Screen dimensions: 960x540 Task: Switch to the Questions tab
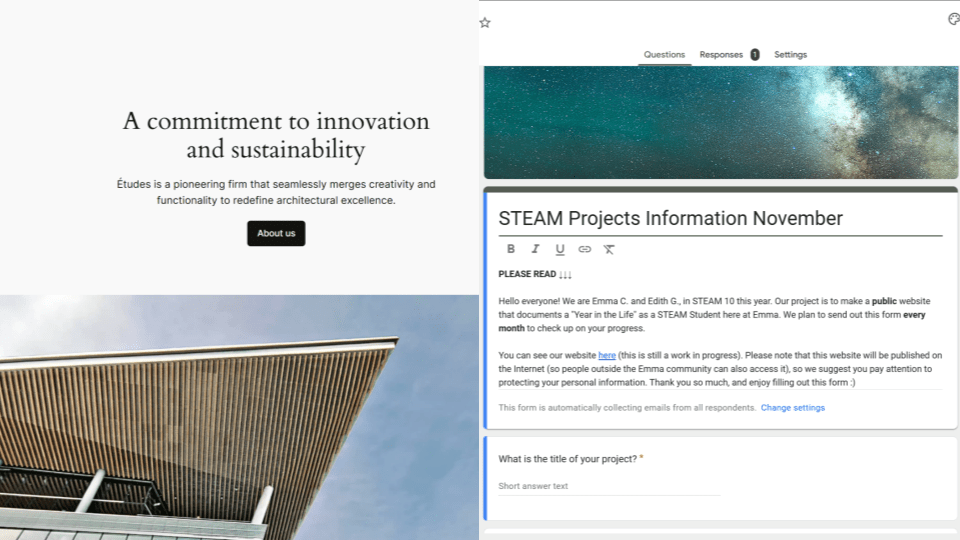pos(664,55)
